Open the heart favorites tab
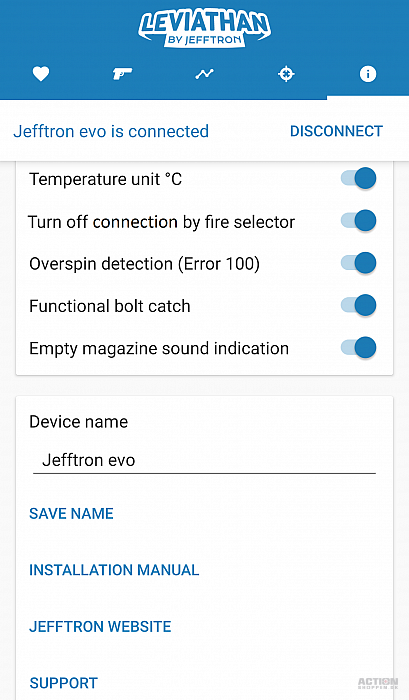The image size is (409, 700). pyautogui.click(x=41, y=74)
